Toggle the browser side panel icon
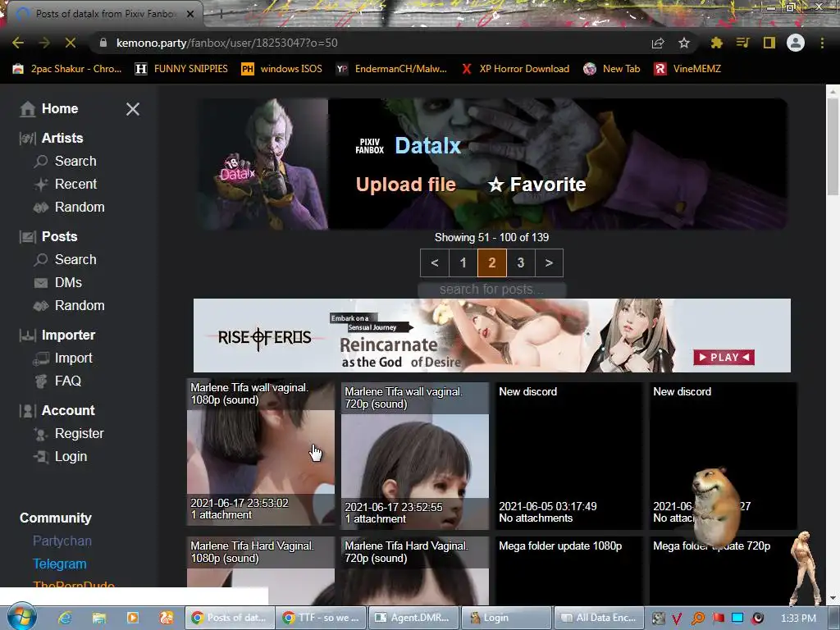The width and height of the screenshot is (840, 630). click(x=769, y=43)
